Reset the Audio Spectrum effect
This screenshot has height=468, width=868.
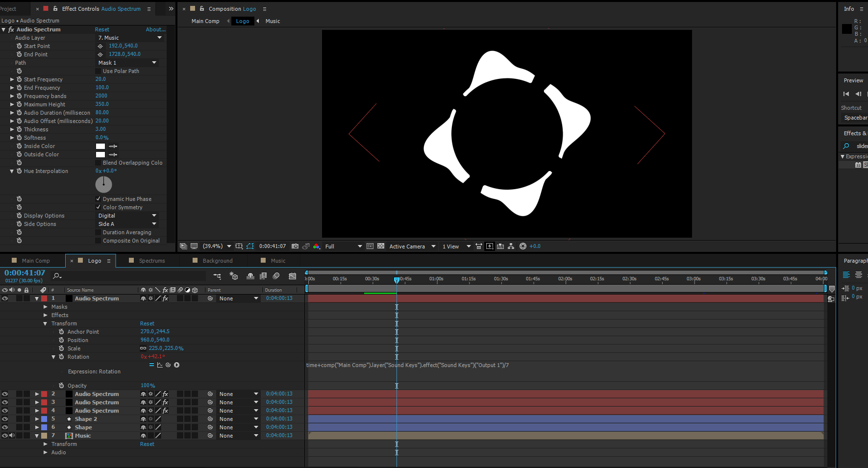pos(102,29)
